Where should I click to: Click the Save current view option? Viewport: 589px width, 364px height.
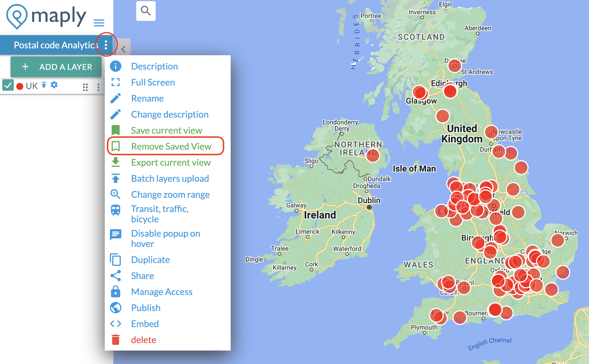click(x=166, y=130)
